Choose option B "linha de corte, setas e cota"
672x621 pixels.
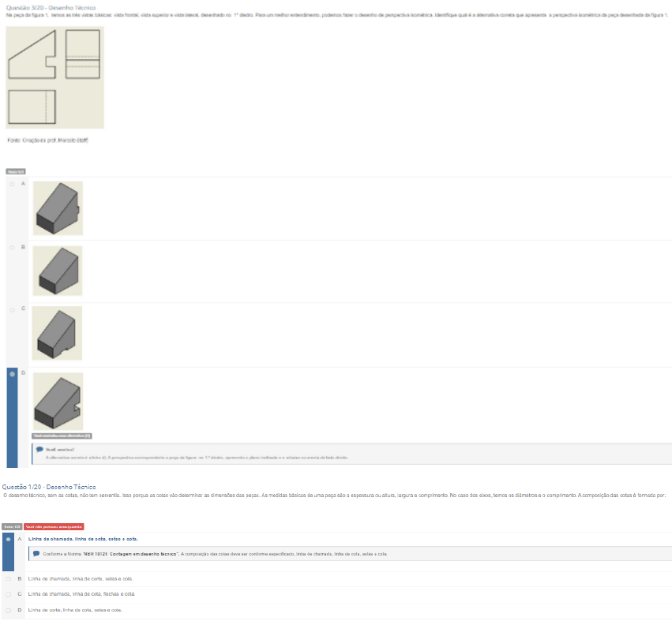(9, 578)
